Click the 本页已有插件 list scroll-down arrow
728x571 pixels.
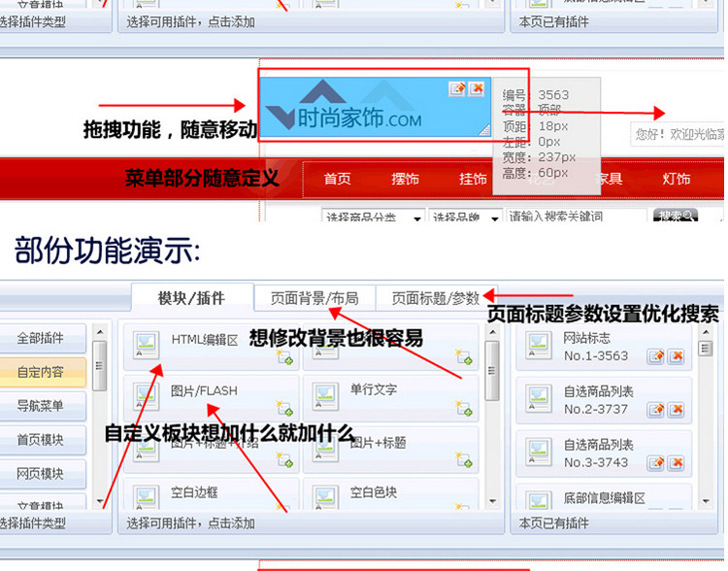tap(707, 501)
